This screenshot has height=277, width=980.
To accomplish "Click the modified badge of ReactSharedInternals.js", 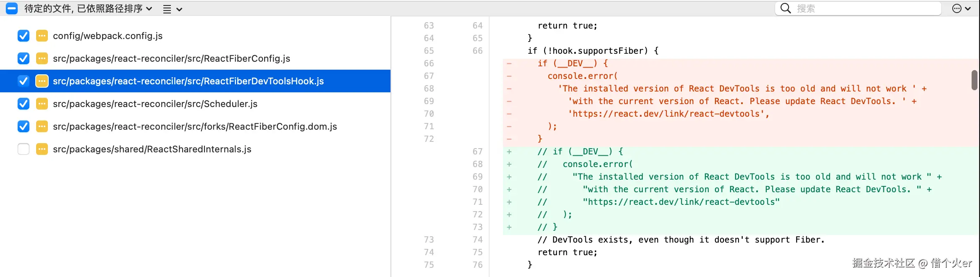I will [42, 149].
